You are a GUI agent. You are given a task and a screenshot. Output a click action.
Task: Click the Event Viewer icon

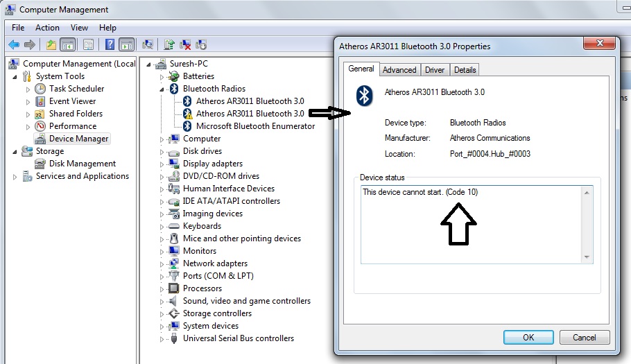[40, 101]
